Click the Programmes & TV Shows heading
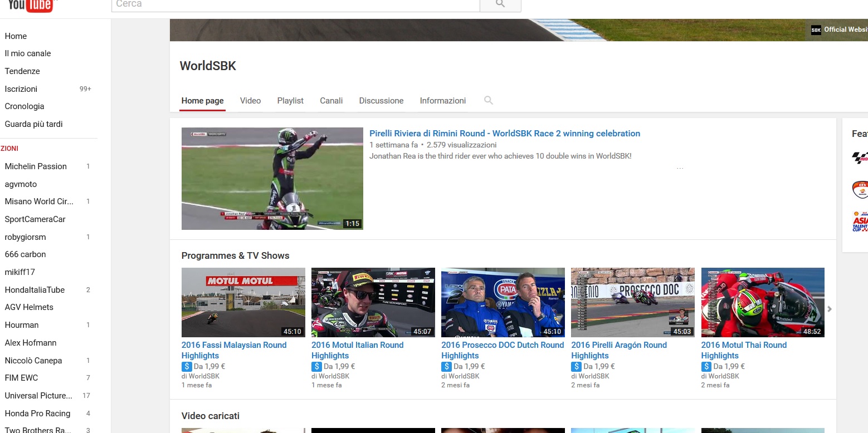 click(x=236, y=256)
